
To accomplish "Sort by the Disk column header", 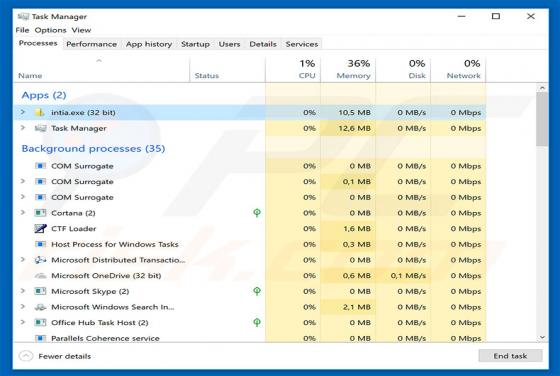I will [403, 69].
